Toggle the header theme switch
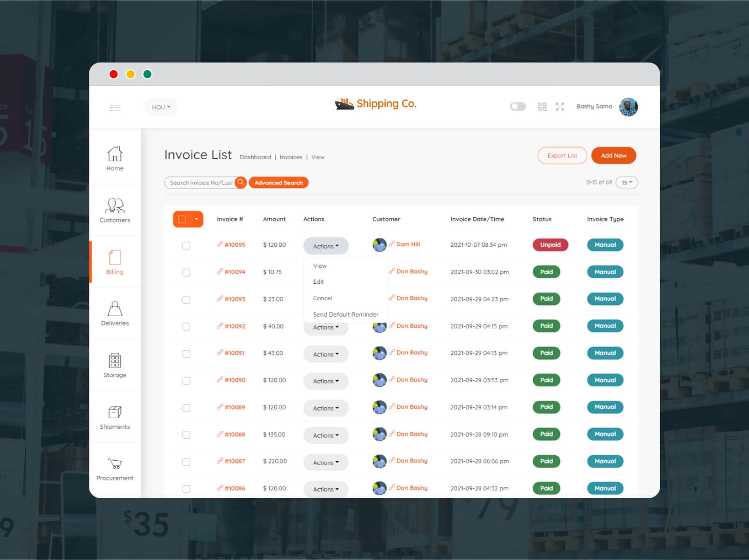Viewport: 749px width, 560px height. [518, 106]
